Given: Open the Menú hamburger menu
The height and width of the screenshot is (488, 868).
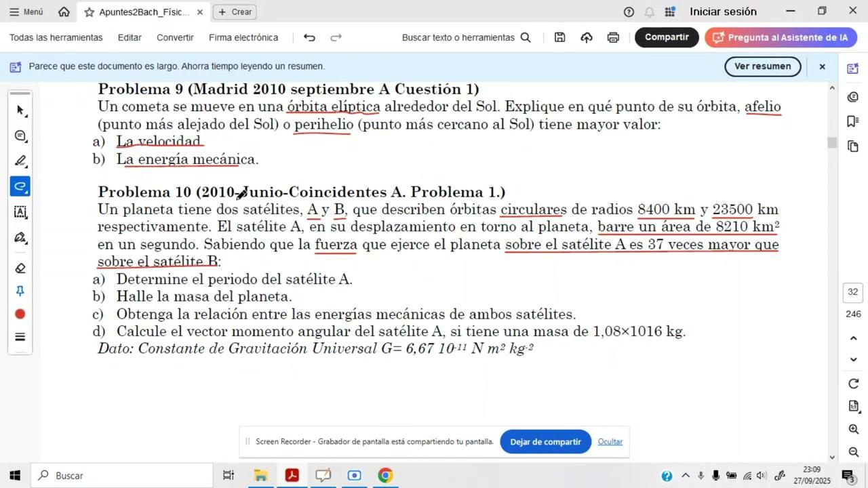Looking at the screenshot, I should pos(26,12).
